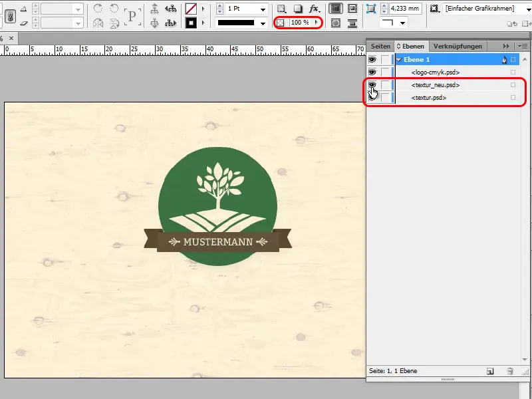Hide Ebene 1 with its eye icon
Screen dimensions: 532x399
tap(372, 60)
